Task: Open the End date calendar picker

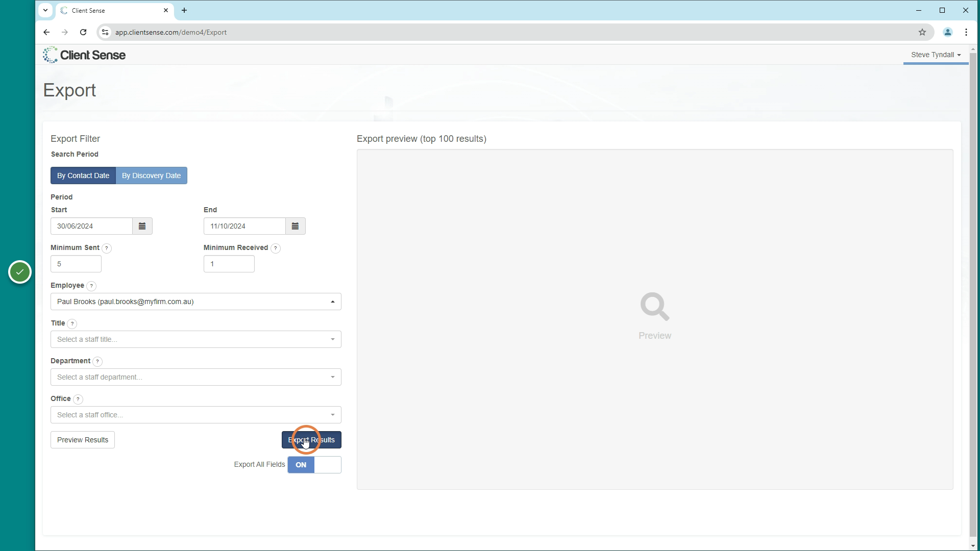Action: click(x=296, y=226)
